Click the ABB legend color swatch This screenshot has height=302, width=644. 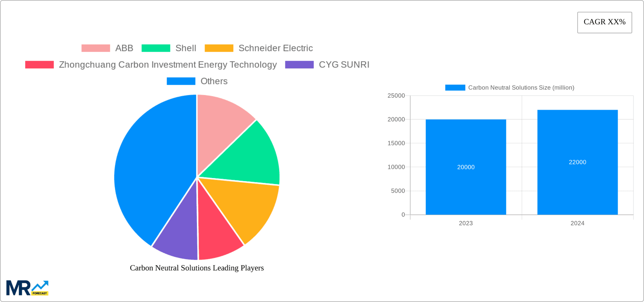point(96,48)
